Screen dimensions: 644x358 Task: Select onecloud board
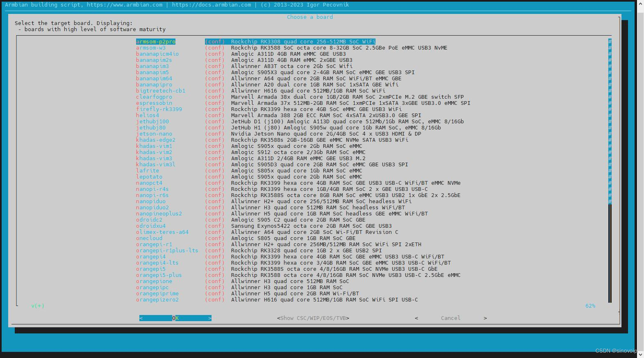(x=246, y=238)
